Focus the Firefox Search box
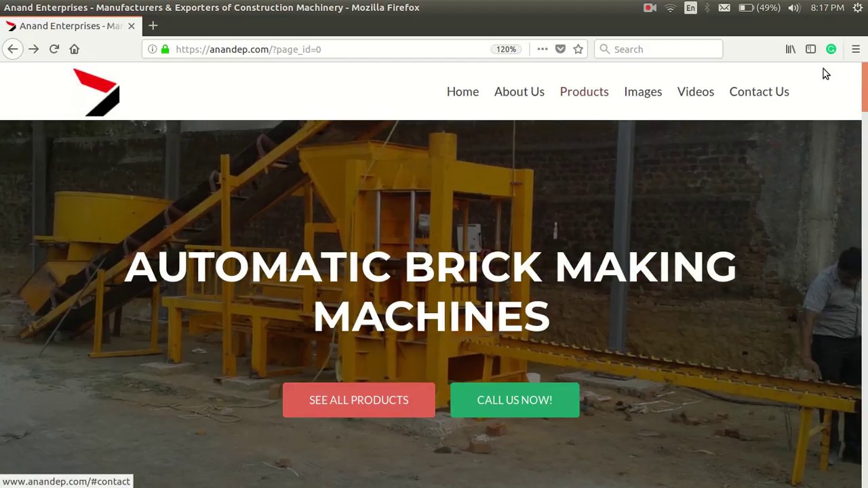The image size is (868, 488). (x=658, y=49)
